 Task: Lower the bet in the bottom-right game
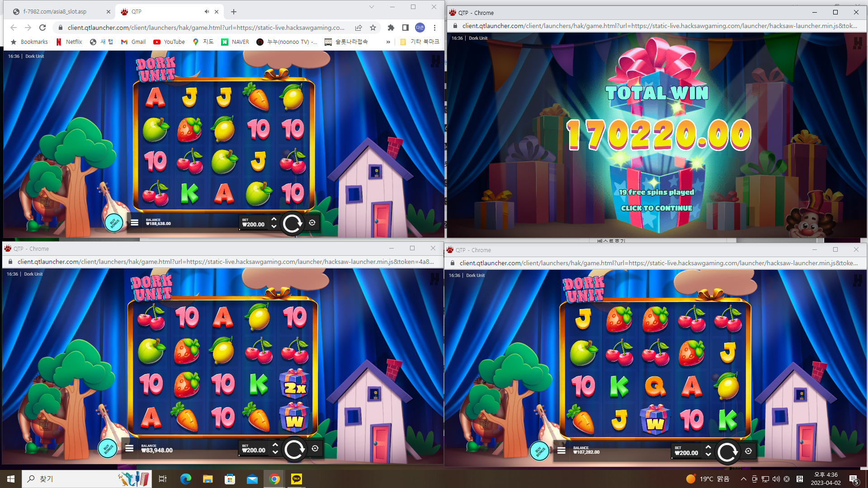(x=708, y=455)
